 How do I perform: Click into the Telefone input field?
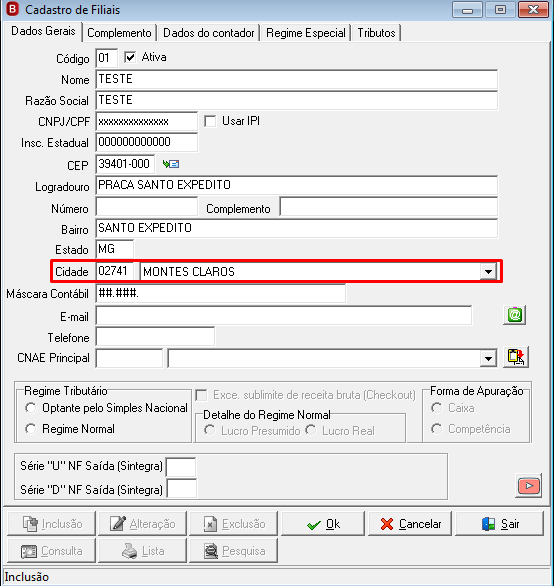[x=156, y=337]
